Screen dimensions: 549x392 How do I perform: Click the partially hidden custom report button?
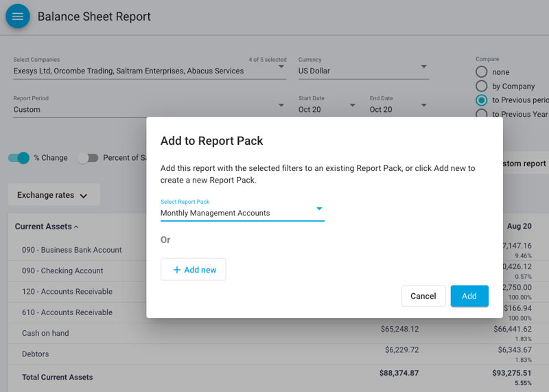click(526, 163)
